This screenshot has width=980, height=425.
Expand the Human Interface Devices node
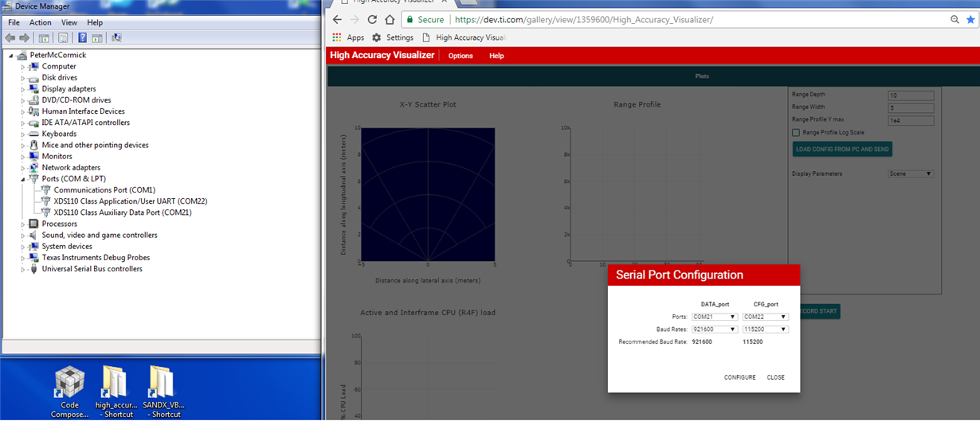[23, 111]
